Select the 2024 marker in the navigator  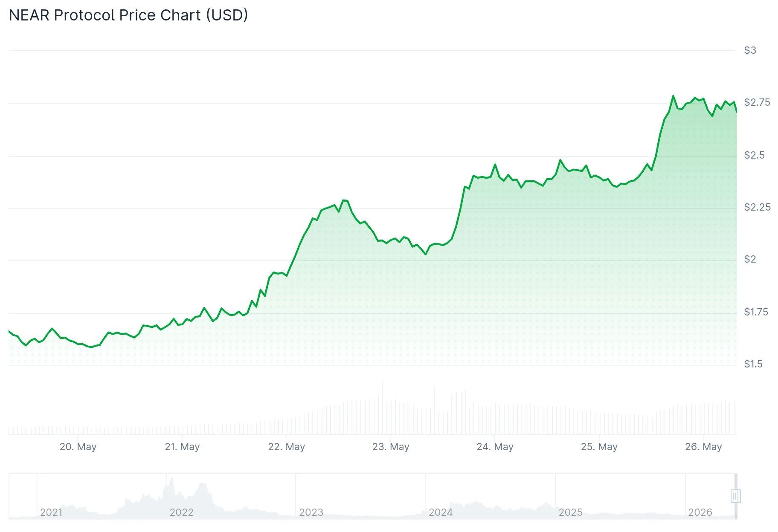441,512
